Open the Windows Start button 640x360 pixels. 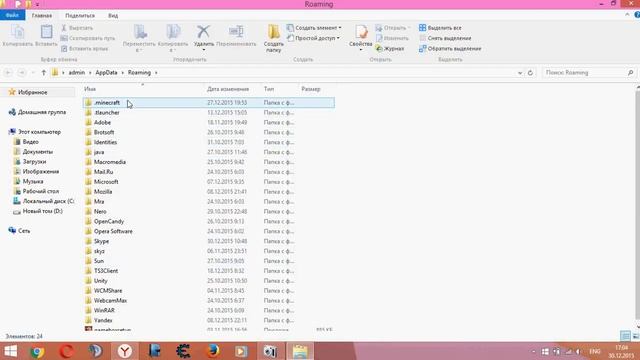(10, 351)
